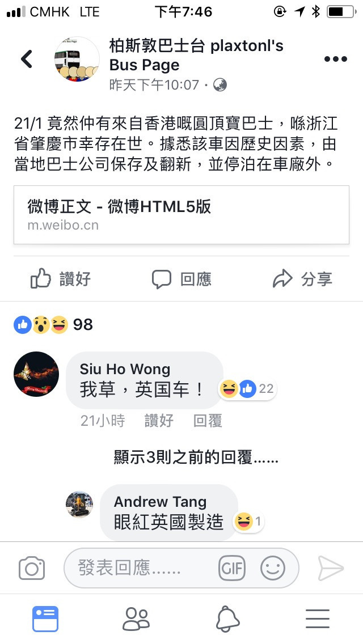Open the GIF picker
This screenshot has height=644, width=363.
[x=232, y=568]
